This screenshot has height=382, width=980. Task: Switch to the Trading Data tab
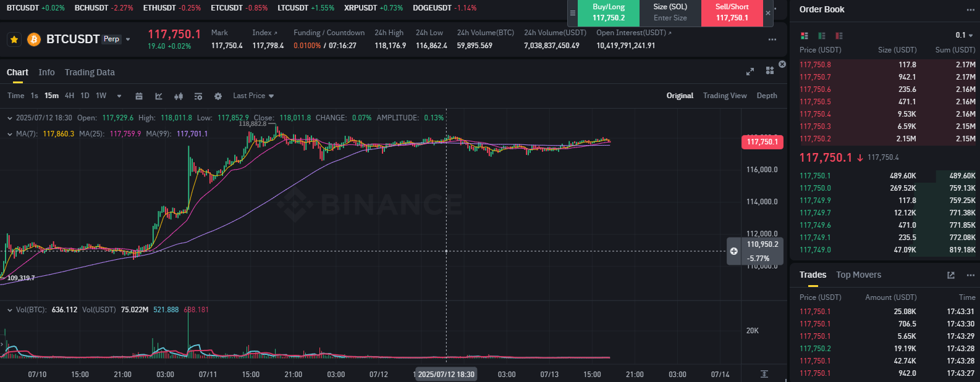tap(90, 73)
